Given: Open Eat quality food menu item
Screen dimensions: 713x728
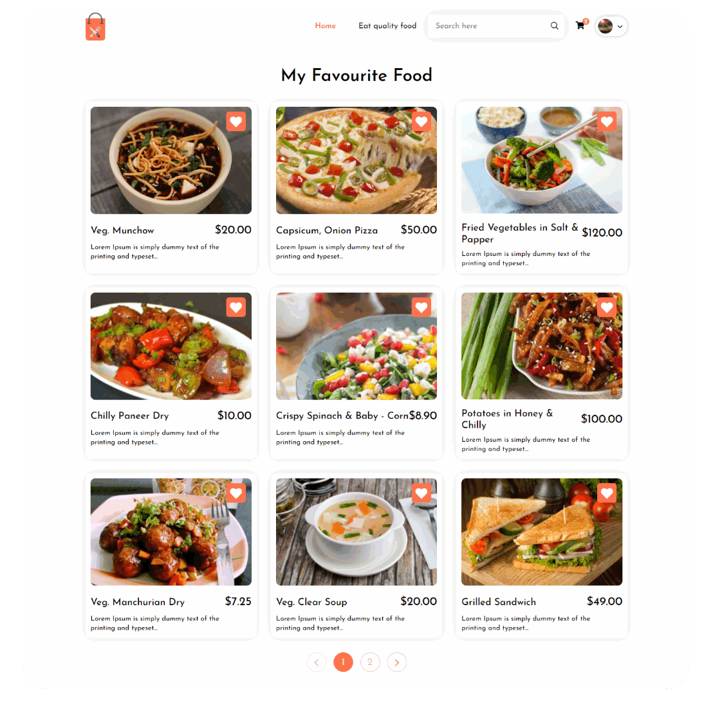Looking at the screenshot, I should (x=387, y=26).
